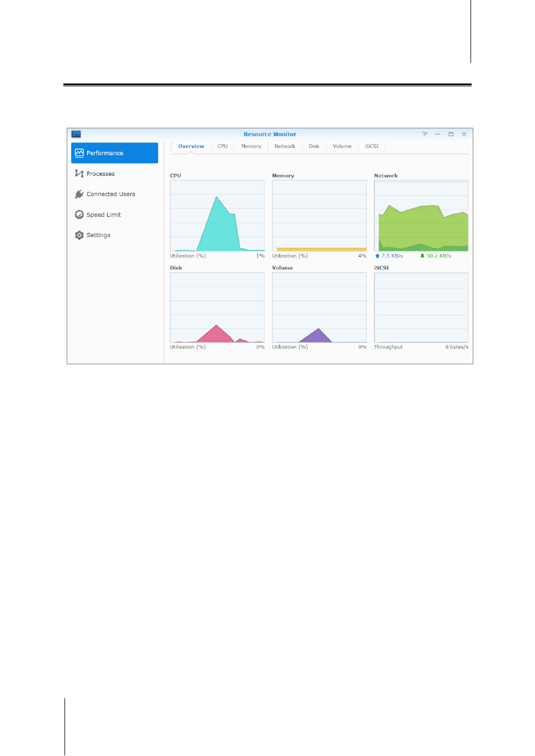The width and height of the screenshot is (535, 756).
Task: Click the 7.5 KB/s upload value
Action: 392,256
